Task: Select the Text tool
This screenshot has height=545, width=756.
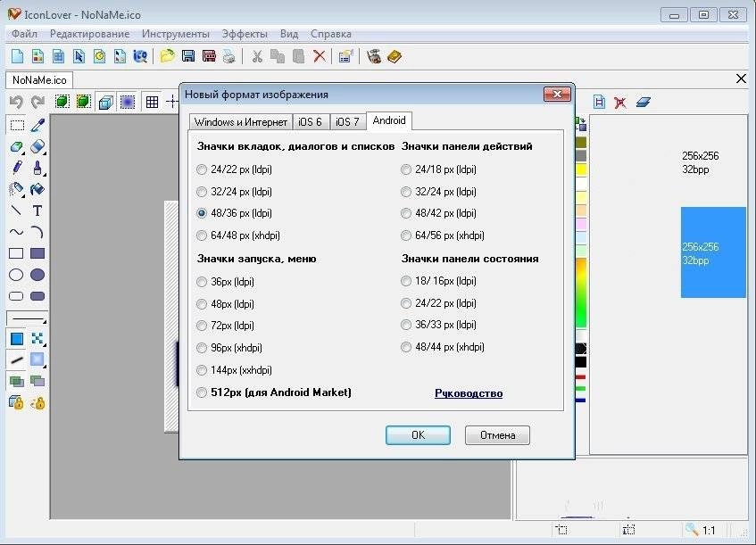Action: click(37, 211)
